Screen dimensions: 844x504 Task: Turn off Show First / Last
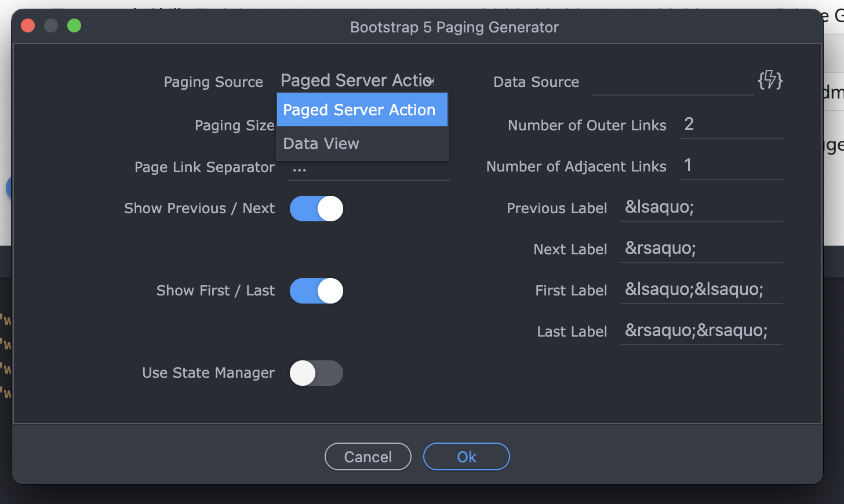coord(316,291)
